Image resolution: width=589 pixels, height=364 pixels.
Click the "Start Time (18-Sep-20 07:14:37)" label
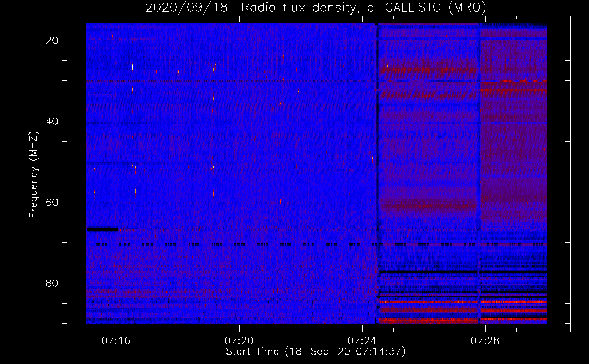(x=316, y=352)
